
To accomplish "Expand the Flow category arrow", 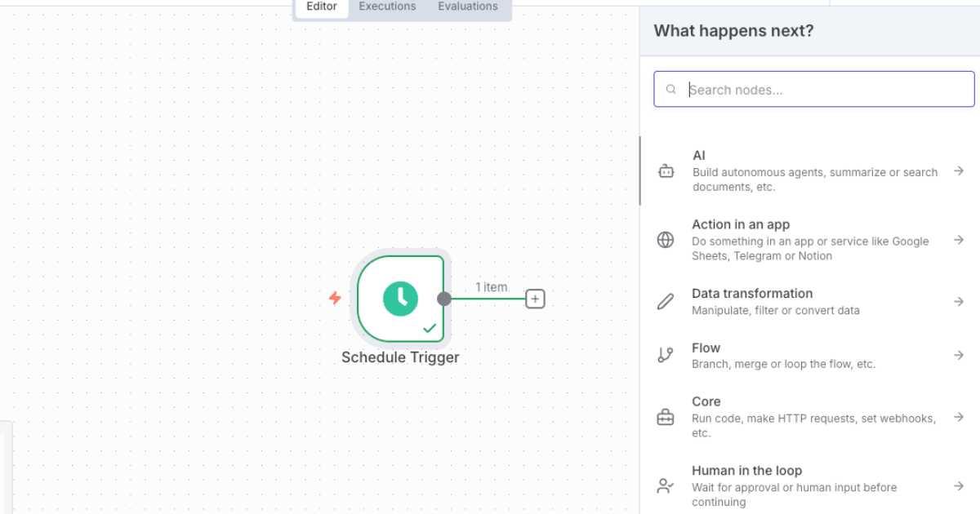I will [x=959, y=355].
